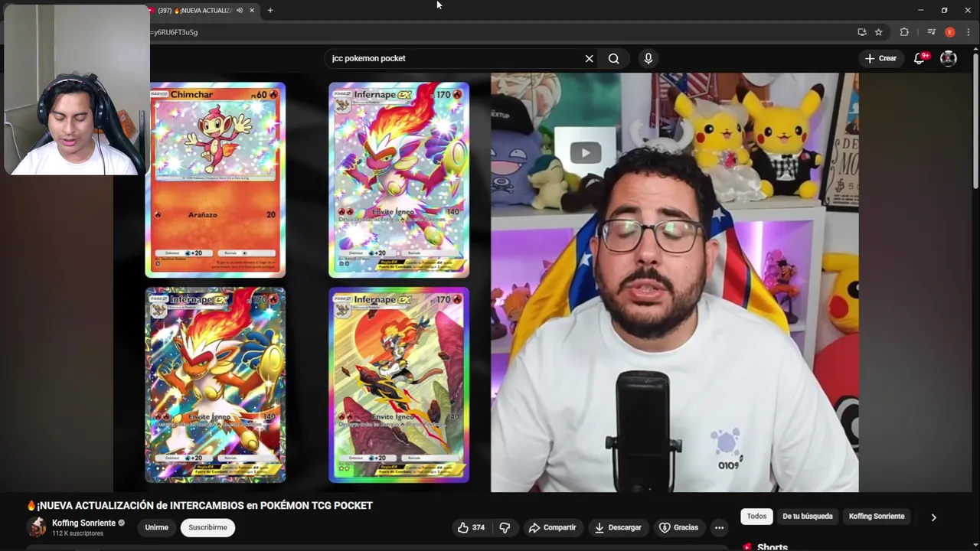Install the page as app icon
This screenshot has width=980, height=551.
coord(862,32)
